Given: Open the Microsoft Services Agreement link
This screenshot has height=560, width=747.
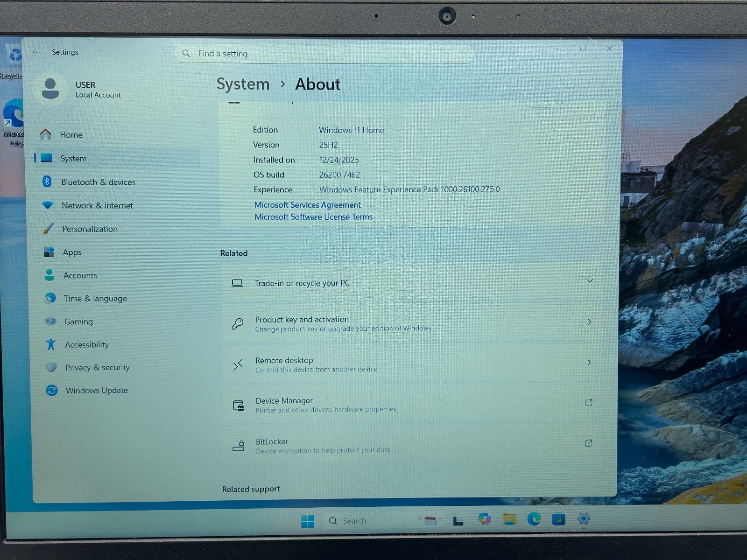Looking at the screenshot, I should pyautogui.click(x=307, y=205).
